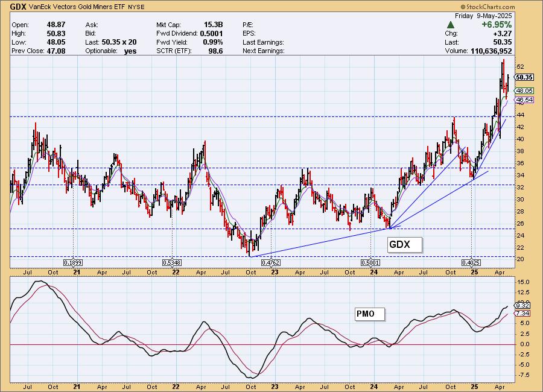Click the Chg value +3.27
The width and height of the screenshot is (543, 392).
coord(504,34)
